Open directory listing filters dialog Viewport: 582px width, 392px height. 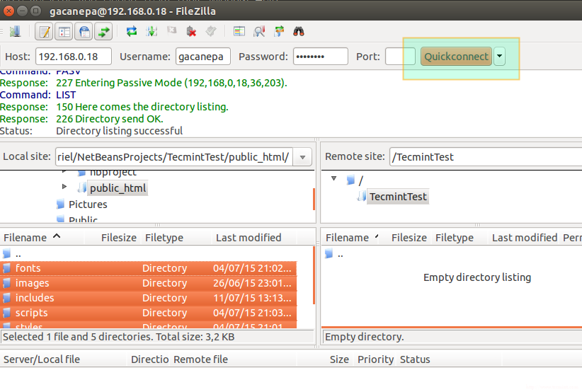click(x=239, y=31)
